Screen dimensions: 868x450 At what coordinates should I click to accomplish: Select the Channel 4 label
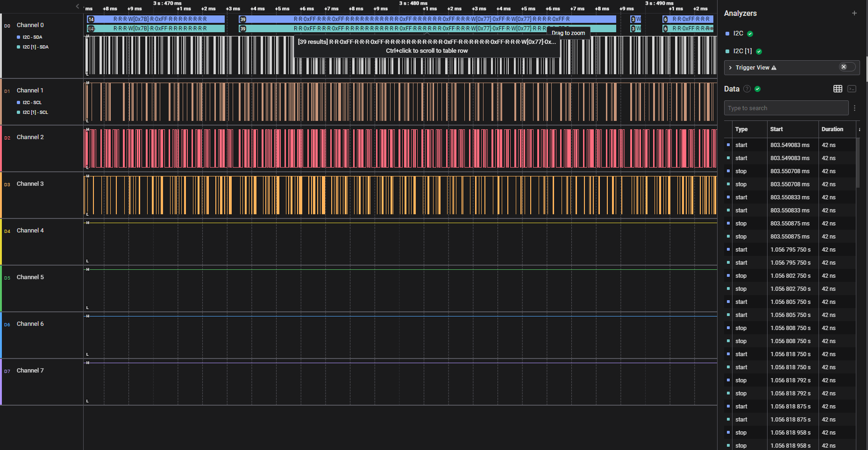click(30, 231)
